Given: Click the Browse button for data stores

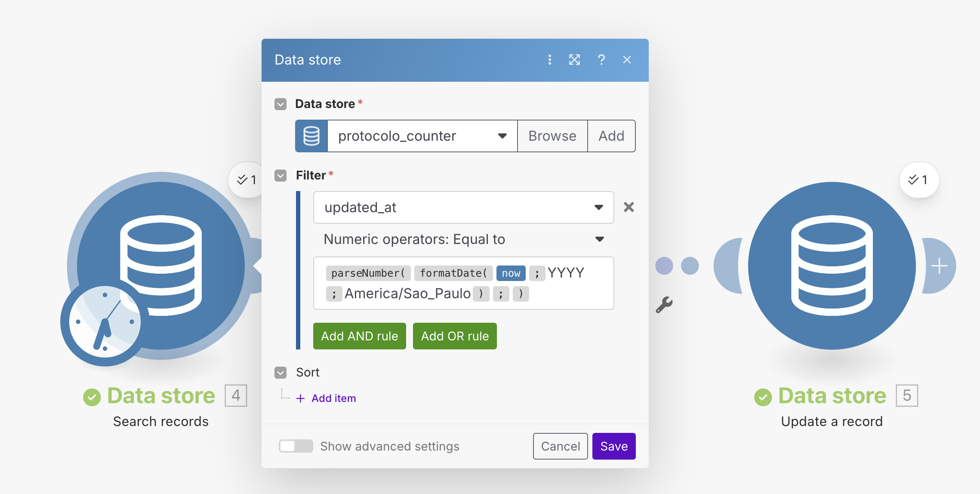Looking at the screenshot, I should pyautogui.click(x=552, y=136).
